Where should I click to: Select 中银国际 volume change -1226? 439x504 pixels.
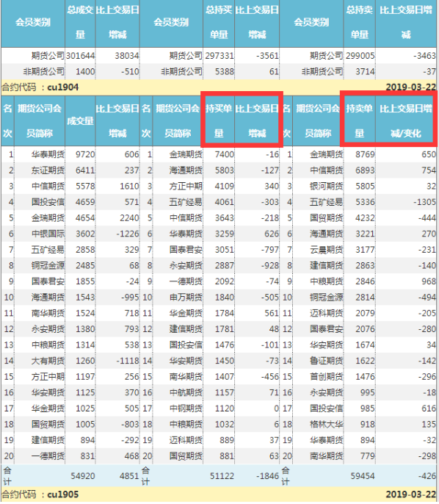point(128,234)
